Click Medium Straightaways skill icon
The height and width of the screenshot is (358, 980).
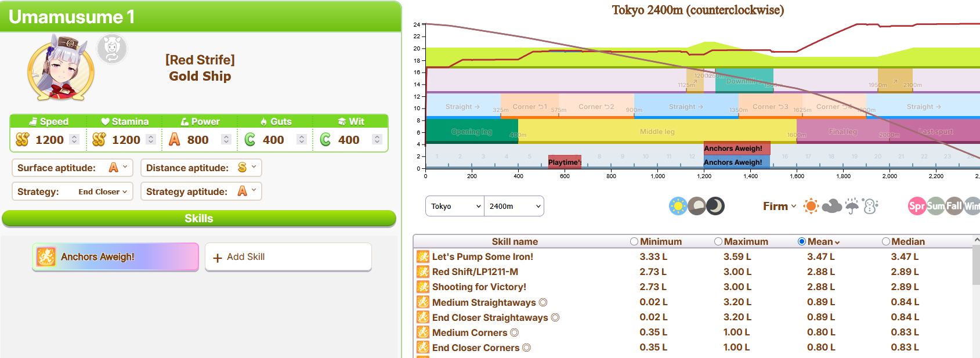[423, 302]
